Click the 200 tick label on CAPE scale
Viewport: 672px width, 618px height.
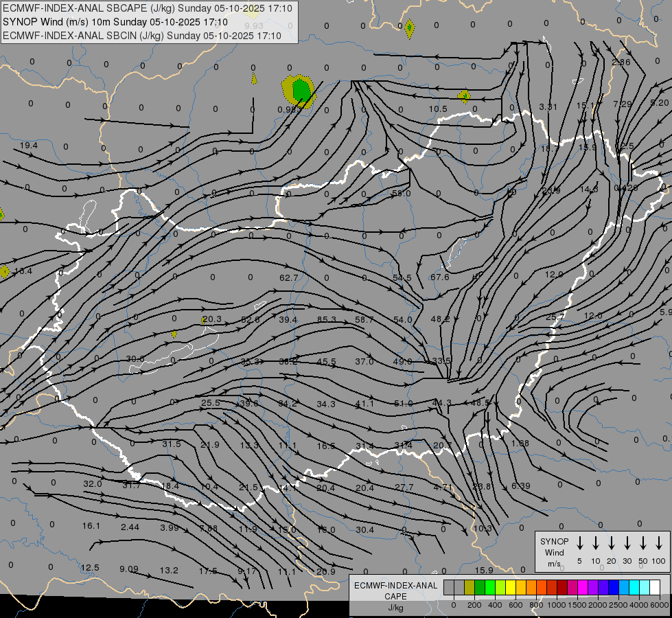[x=474, y=605]
